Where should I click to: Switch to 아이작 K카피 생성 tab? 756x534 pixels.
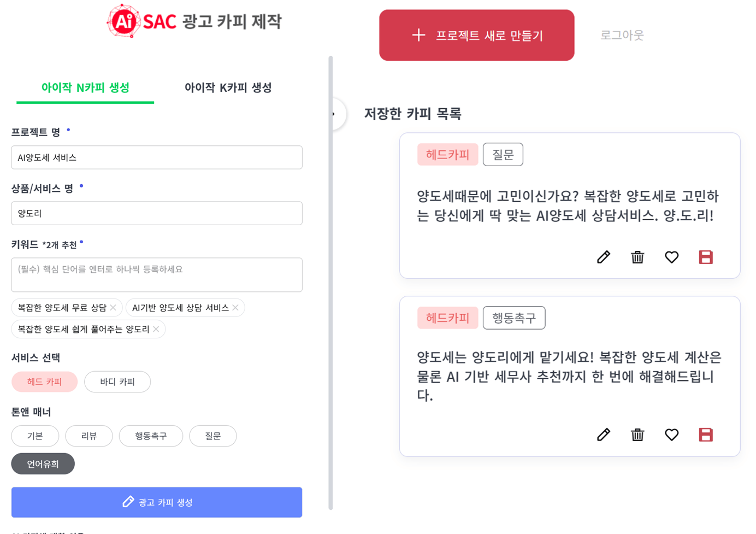[228, 87]
